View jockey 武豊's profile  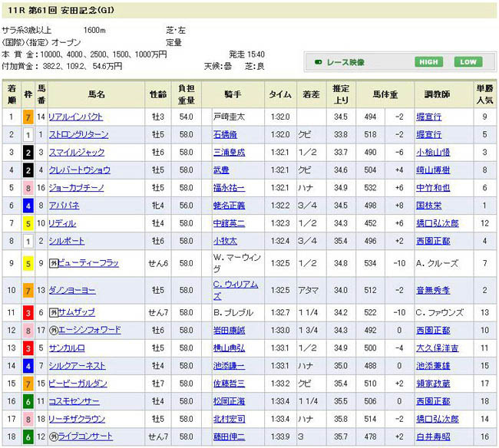click(x=220, y=170)
